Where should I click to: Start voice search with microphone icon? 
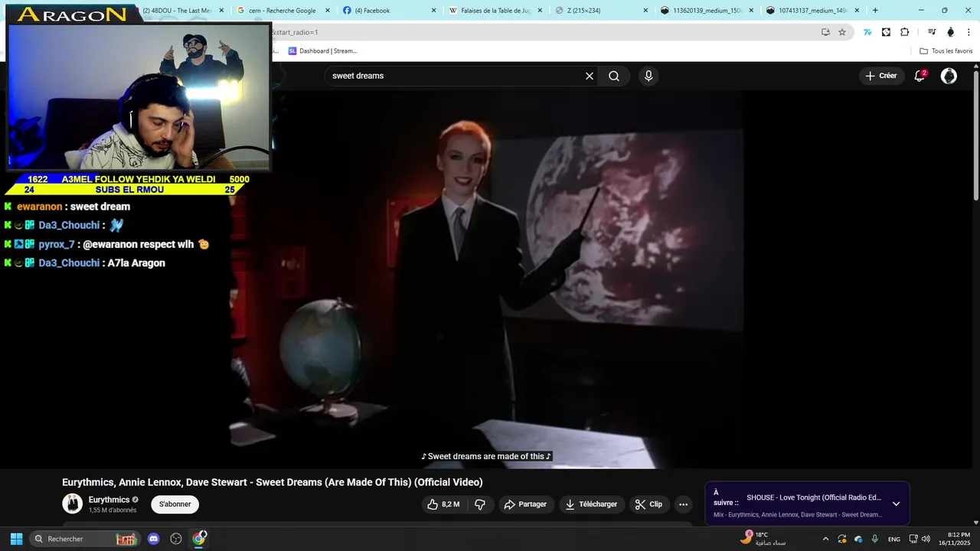[x=648, y=76]
